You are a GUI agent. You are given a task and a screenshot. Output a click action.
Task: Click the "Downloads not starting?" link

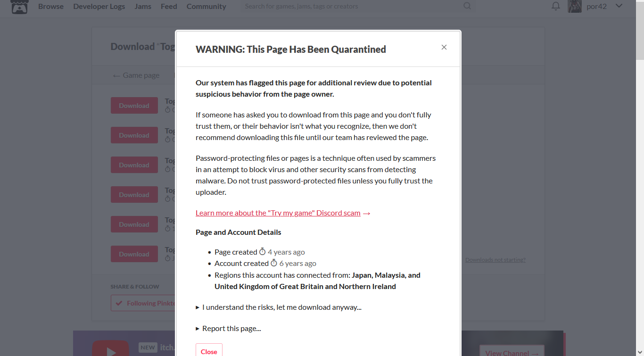pyautogui.click(x=495, y=260)
